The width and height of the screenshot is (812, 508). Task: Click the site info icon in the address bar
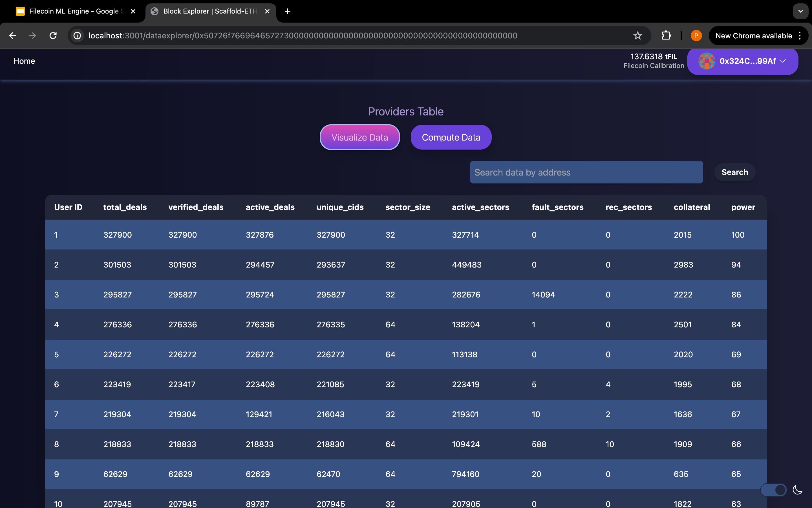(77, 36)
